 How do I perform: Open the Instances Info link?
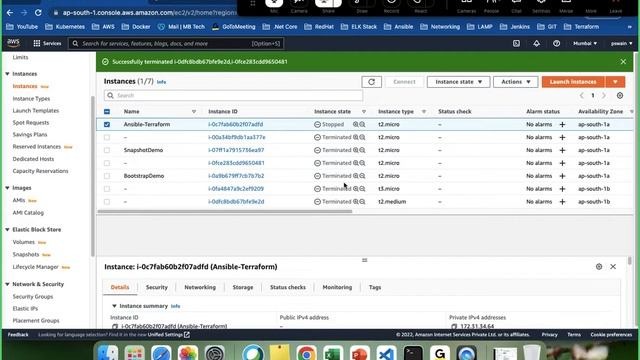pyautogui.click(x=161, y=82)
